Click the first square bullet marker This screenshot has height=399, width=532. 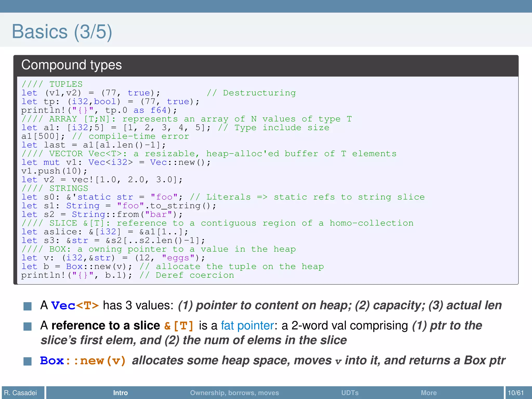[28, 306]
